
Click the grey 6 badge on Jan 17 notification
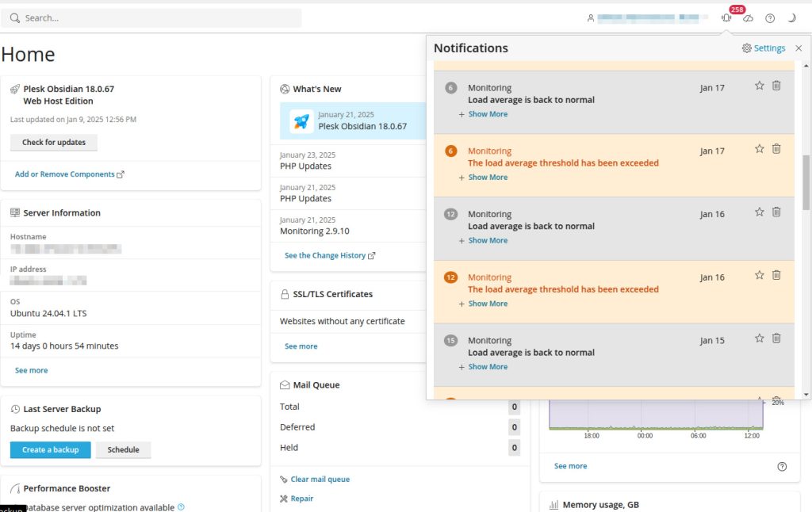point(451,87)
